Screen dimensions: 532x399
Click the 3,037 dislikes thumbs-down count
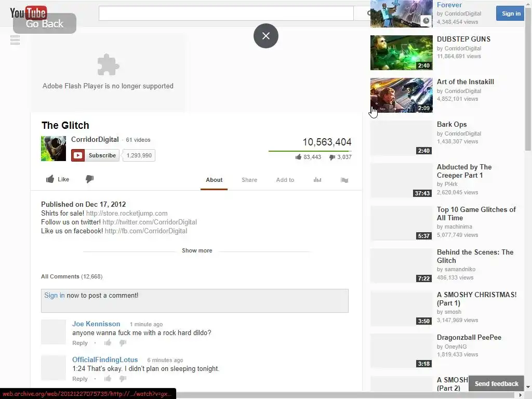pos(340,157)
